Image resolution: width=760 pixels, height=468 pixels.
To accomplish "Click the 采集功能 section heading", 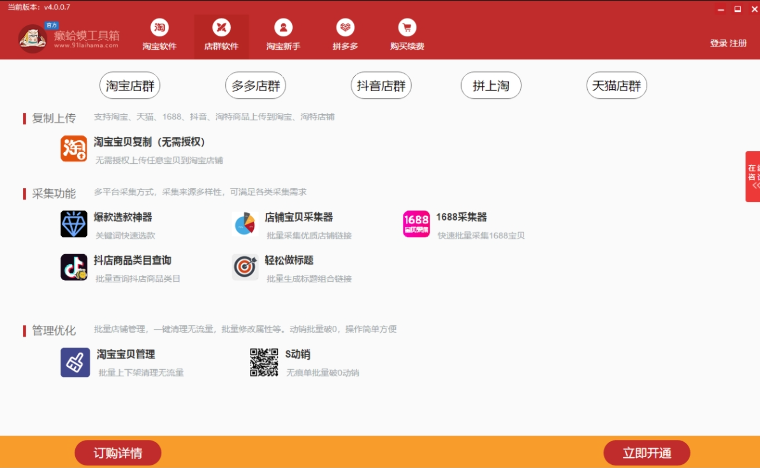I will click(54, 194).
